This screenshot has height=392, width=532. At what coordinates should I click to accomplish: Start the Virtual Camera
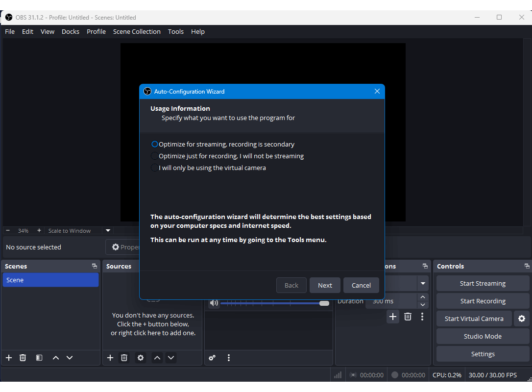tap(474, 318)
